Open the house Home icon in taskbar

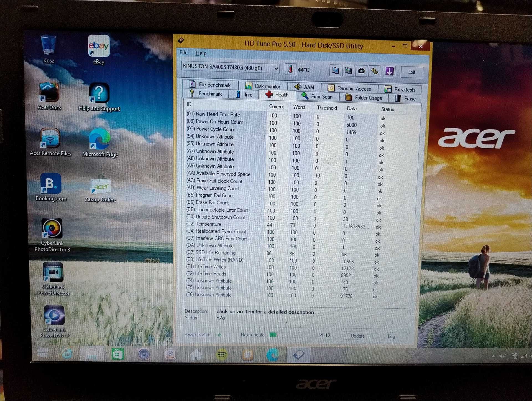point(196,355)
